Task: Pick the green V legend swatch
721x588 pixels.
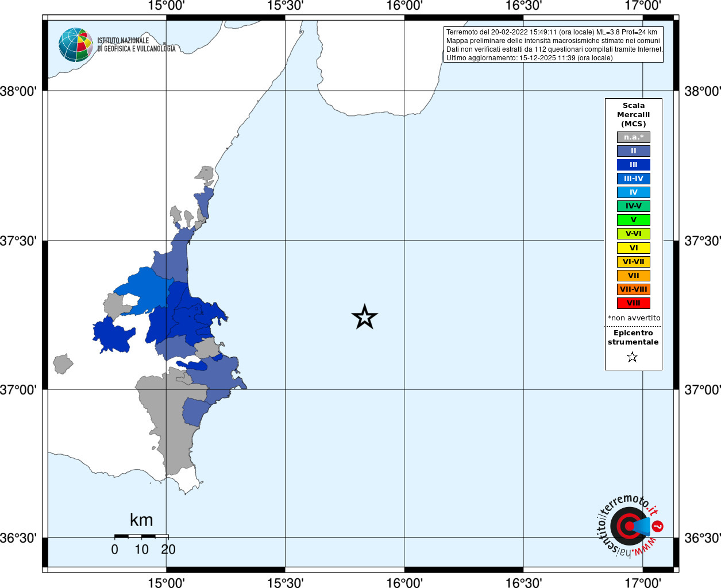Action: tap(633, 220)
